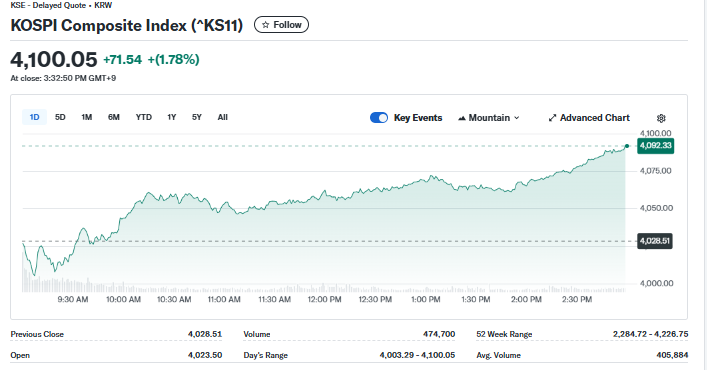Click the KOSPI Composite Index title

[x=127, y=25]
